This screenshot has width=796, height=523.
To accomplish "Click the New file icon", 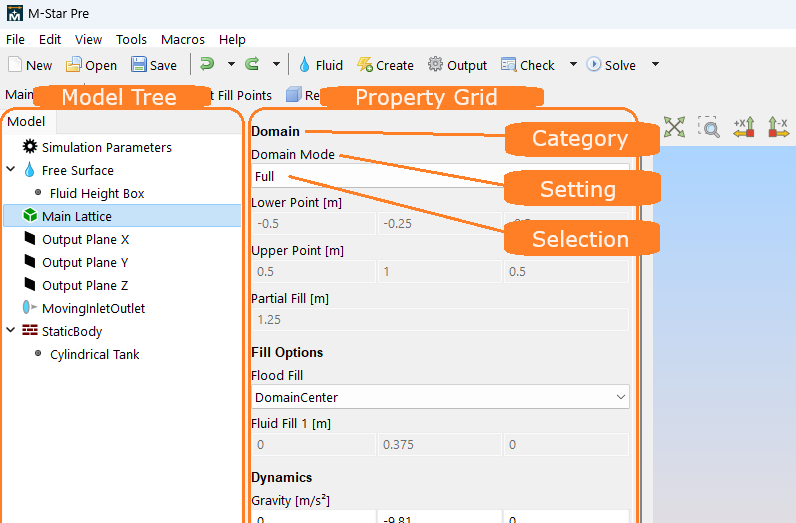I will (x=15, y=64).
